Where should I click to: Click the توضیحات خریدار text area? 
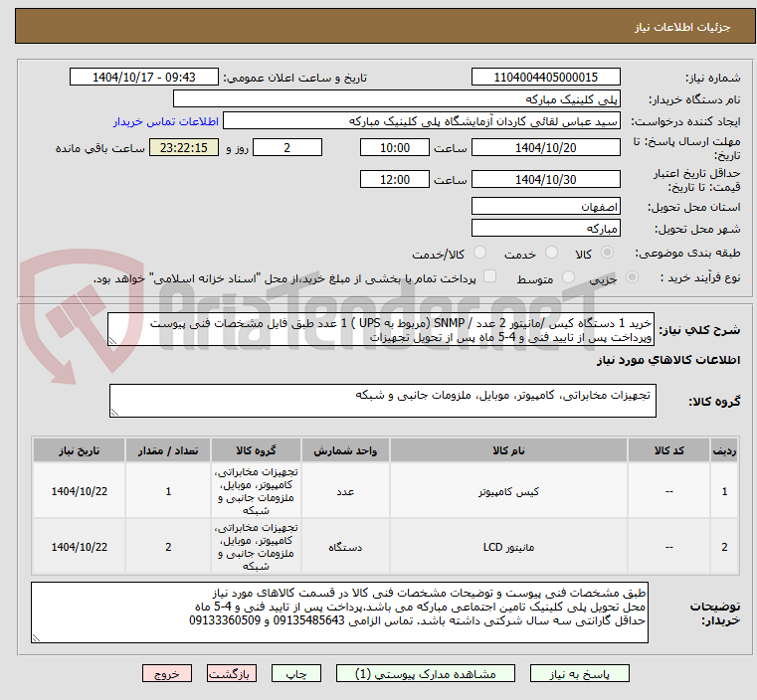(x=339, y=612)
